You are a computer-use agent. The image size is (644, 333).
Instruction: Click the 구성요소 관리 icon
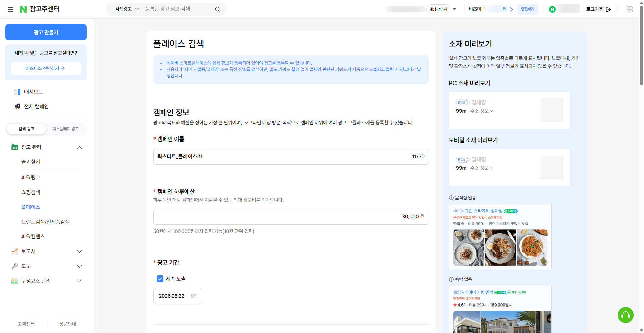point(15,281)
